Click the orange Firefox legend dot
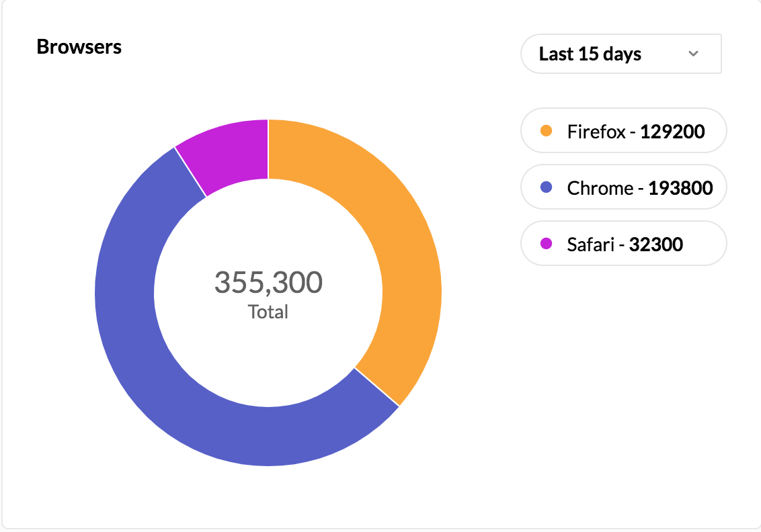 click(x=546, y=131)
